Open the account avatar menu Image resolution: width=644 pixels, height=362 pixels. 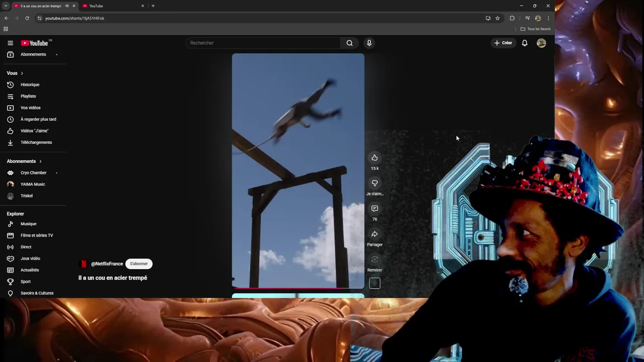(541, 43)
